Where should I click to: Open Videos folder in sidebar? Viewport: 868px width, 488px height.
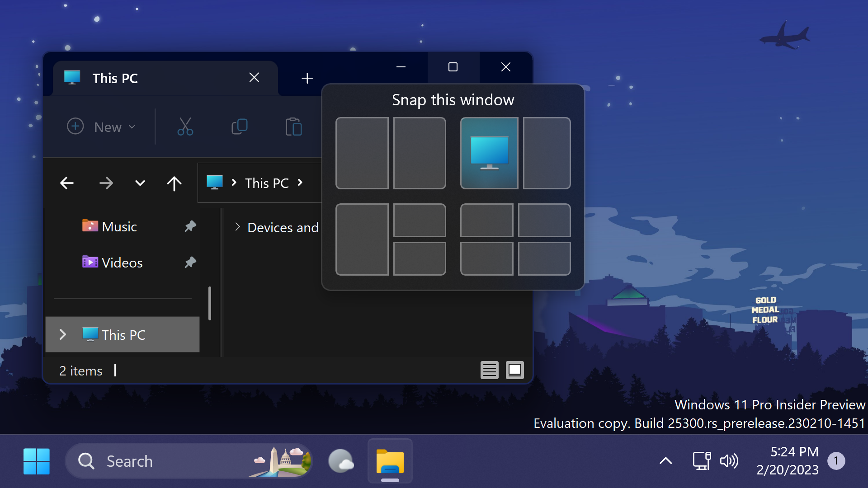coord(122,263)
